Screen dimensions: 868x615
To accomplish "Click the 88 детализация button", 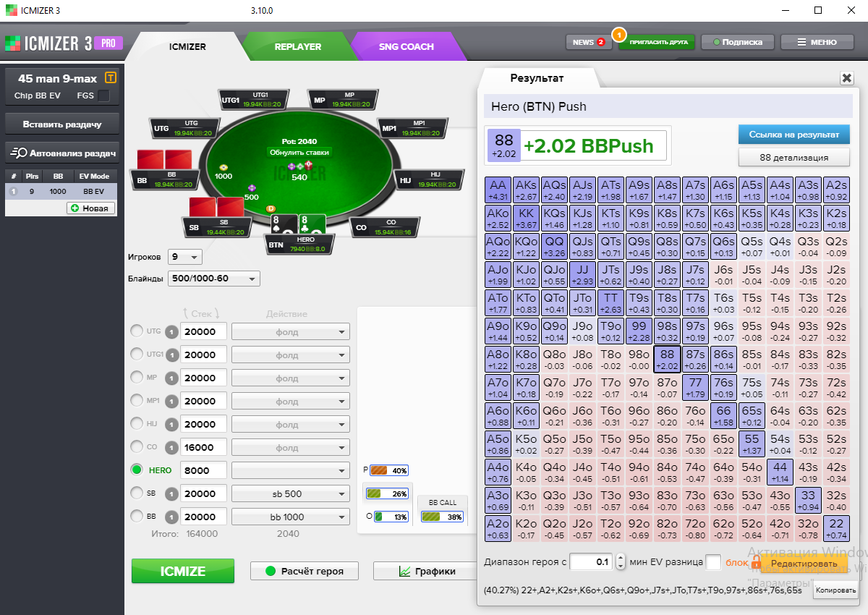I will point(794,157).
